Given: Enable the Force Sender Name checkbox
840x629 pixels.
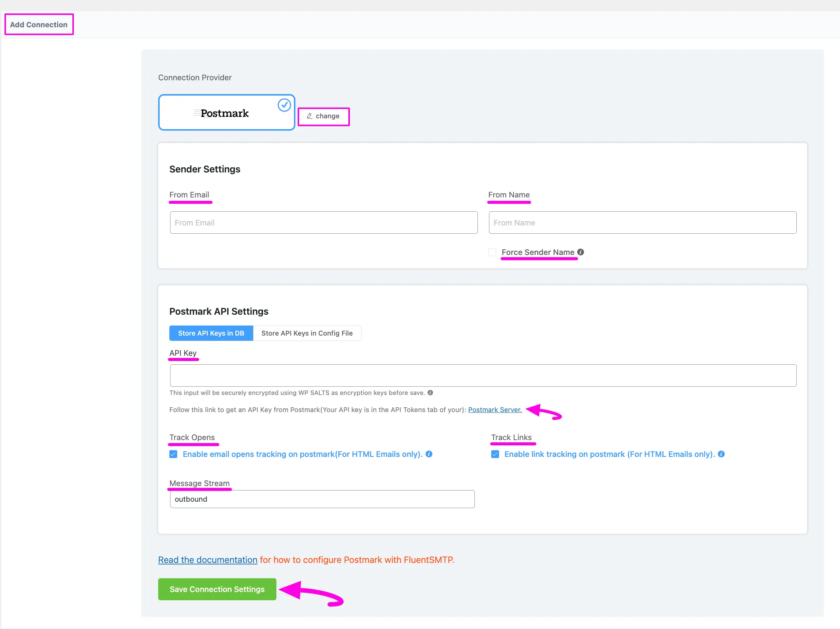Looking at the screenshot, I should click(492, 252).
